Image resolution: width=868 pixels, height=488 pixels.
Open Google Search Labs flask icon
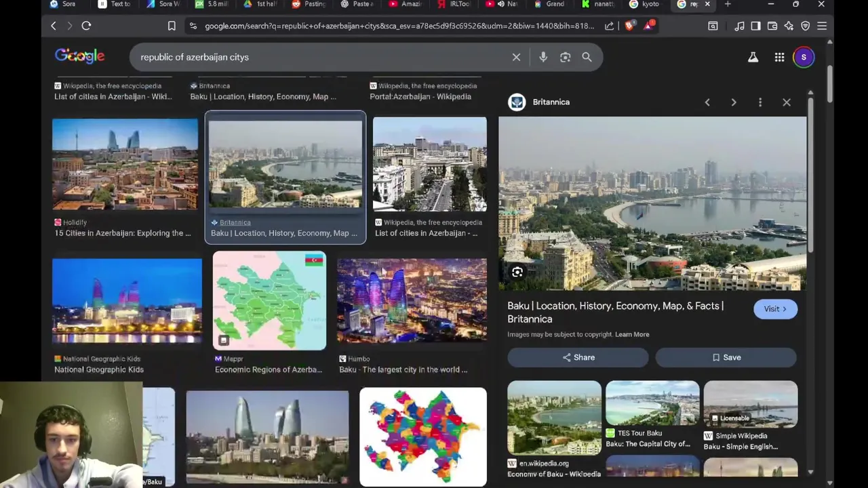pos(753,57)
